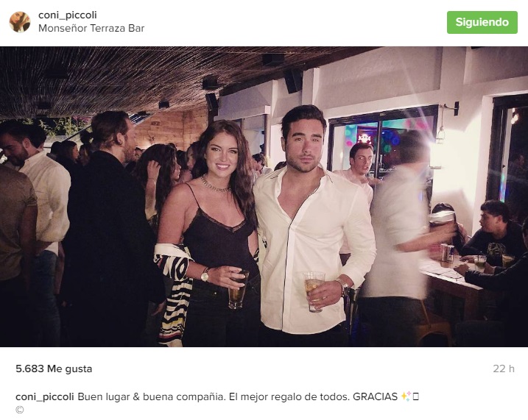Click the drink glass held by the man

[314, 291]
